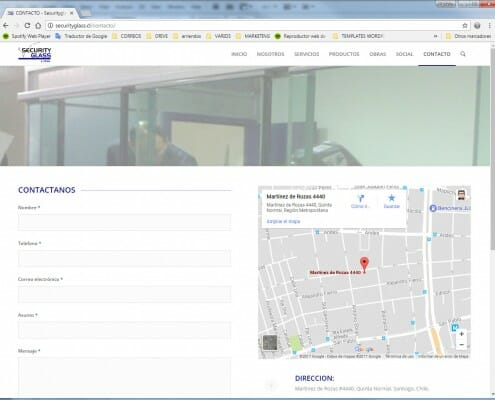
Task: Zoom in on the map
Action: (x=461, y=334)
